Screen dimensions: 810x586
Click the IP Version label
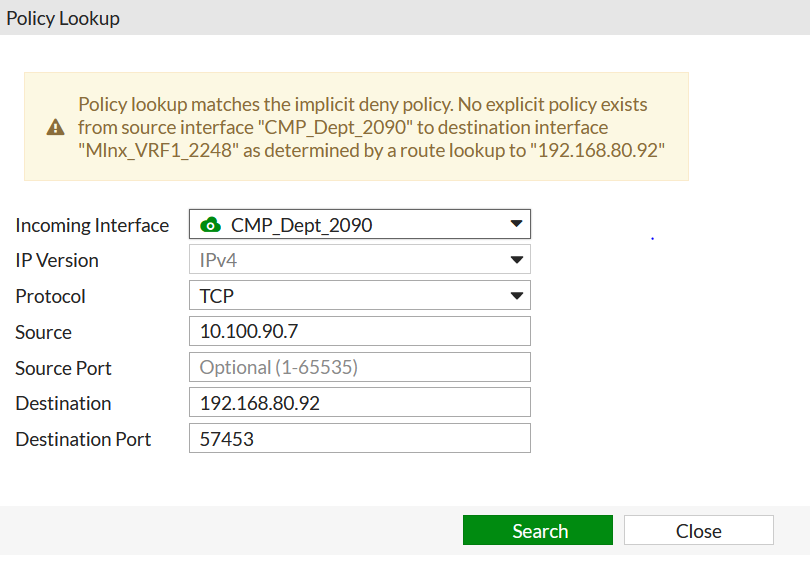[57, 260]
